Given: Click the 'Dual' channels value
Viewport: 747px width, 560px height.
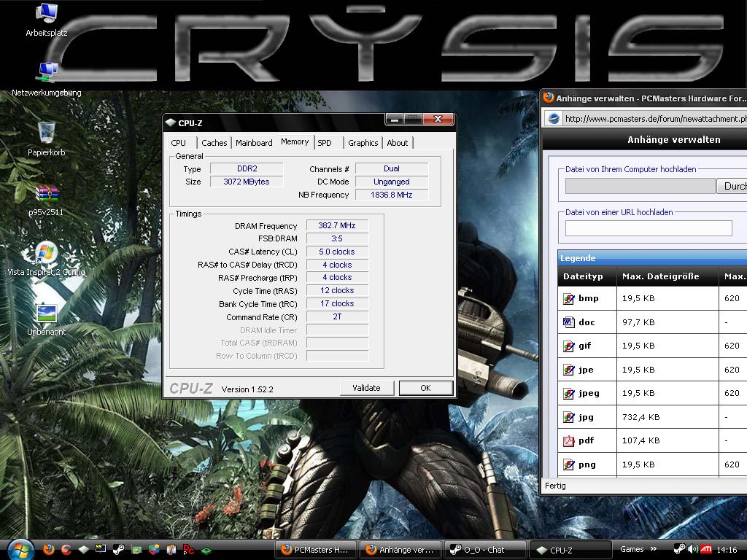Looking at the screenshot, I should pyautogui.click(x=392, y=168).
